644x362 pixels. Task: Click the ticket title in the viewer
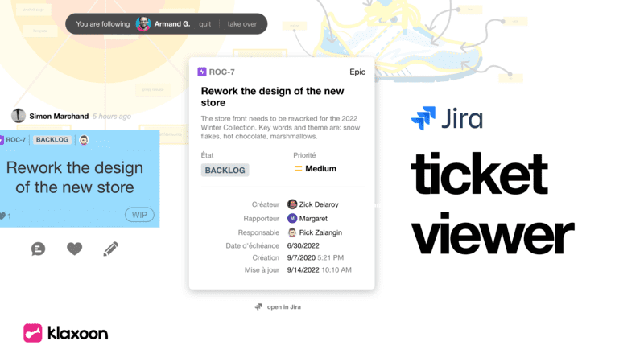point(272,97)
